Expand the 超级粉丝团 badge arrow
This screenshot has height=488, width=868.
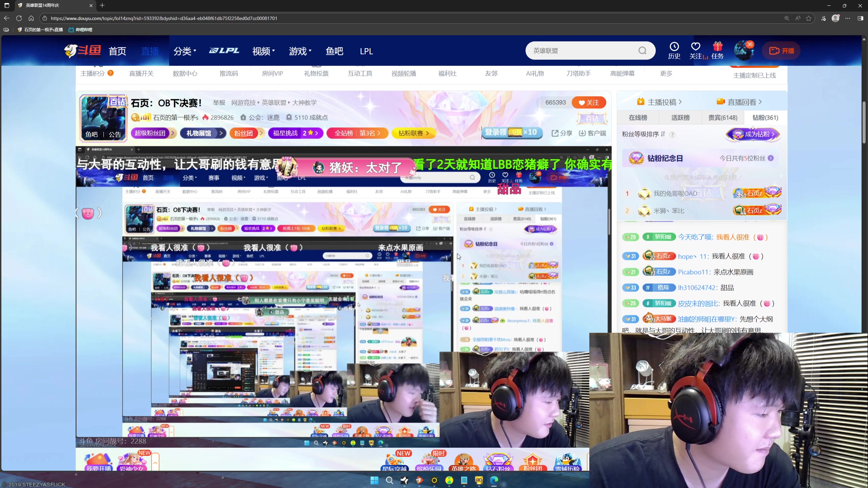click(x=173, y=133)
